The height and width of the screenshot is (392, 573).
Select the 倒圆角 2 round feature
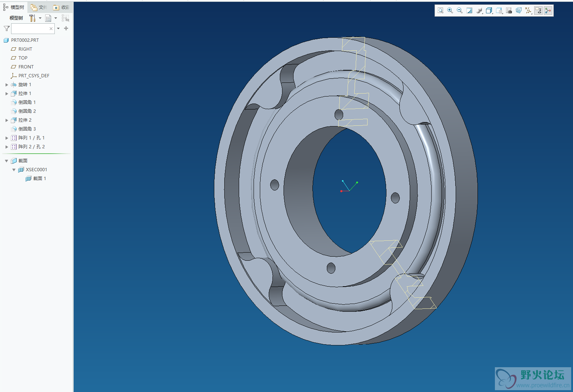(27, 111)
